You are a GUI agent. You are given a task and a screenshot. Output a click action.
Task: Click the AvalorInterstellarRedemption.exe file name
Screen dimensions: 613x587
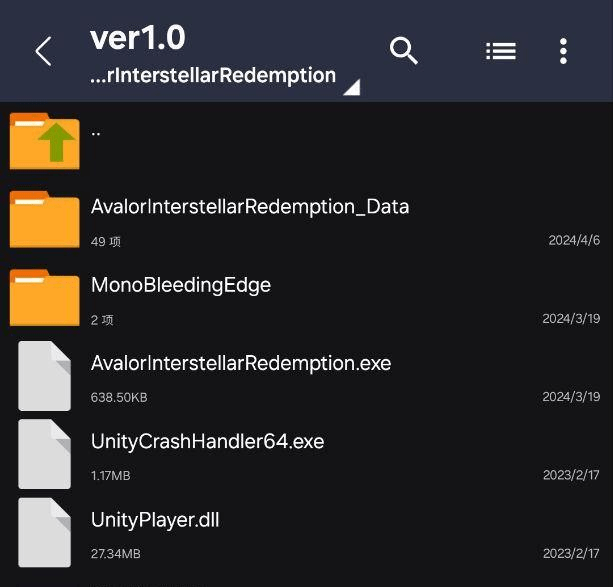[x=241, y=363]
